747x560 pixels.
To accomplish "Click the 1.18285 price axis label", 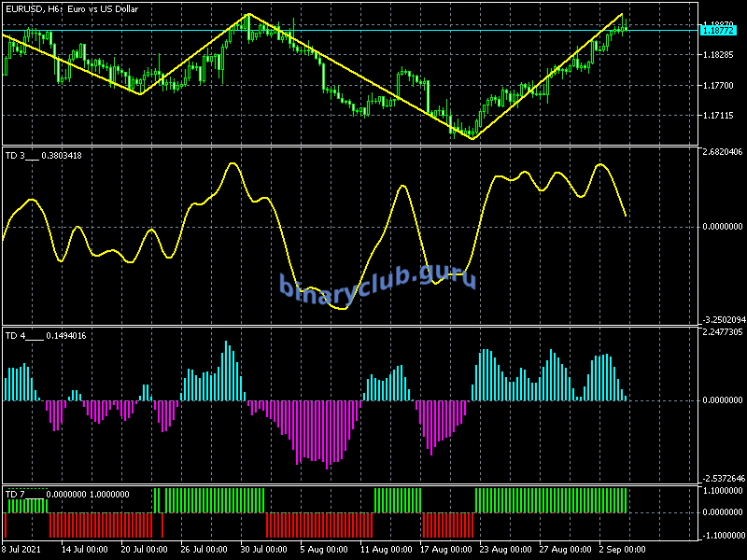I will coord(721,55).
